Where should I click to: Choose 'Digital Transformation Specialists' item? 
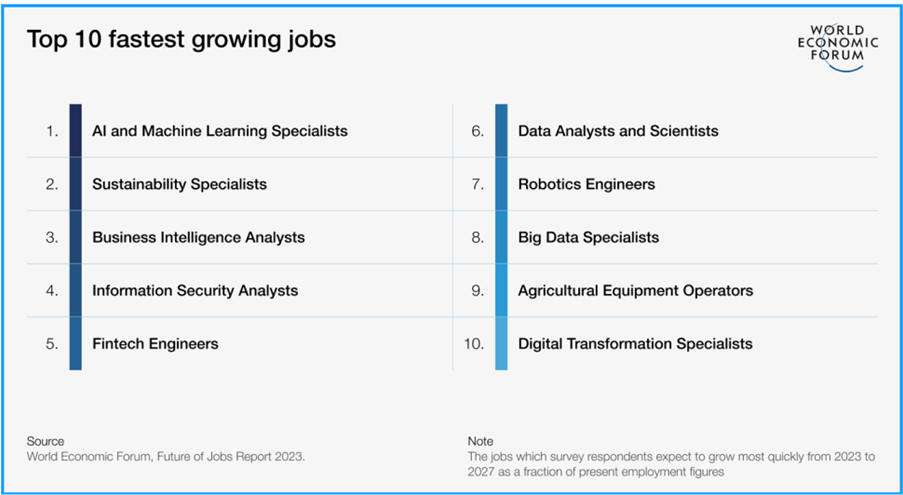click(x=635, y=344)
